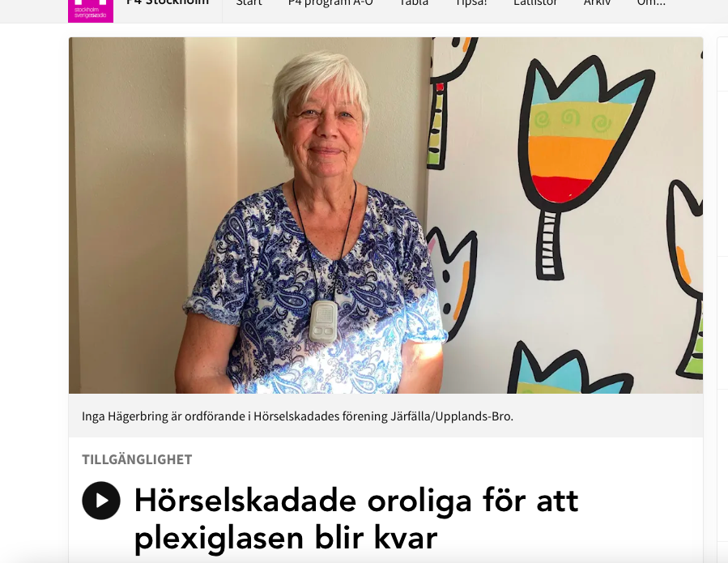Open the TILLGÄNGLIGHET category link
Viewport: 728px width, 563px height.
(x=137, y=459)
